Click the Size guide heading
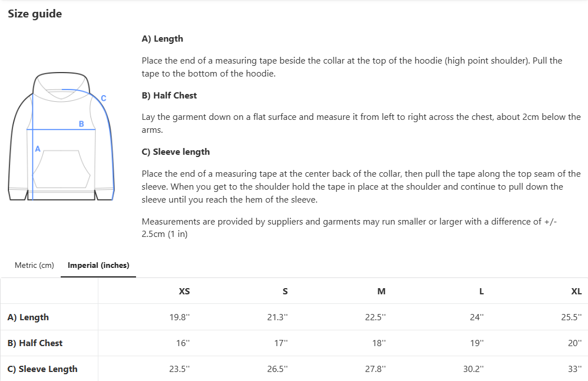The image size is (588, 381). pos(35,14)
